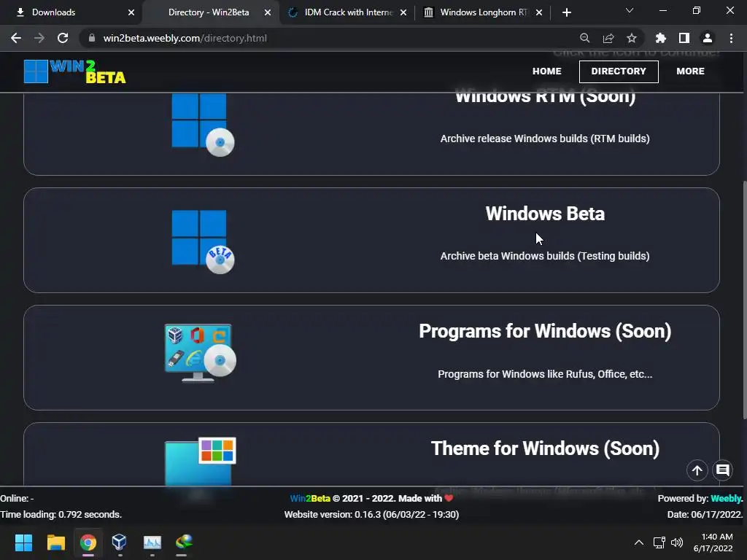
Task: Open Programs for Windows (Soon) heading
Action: [x=545, y=332]
